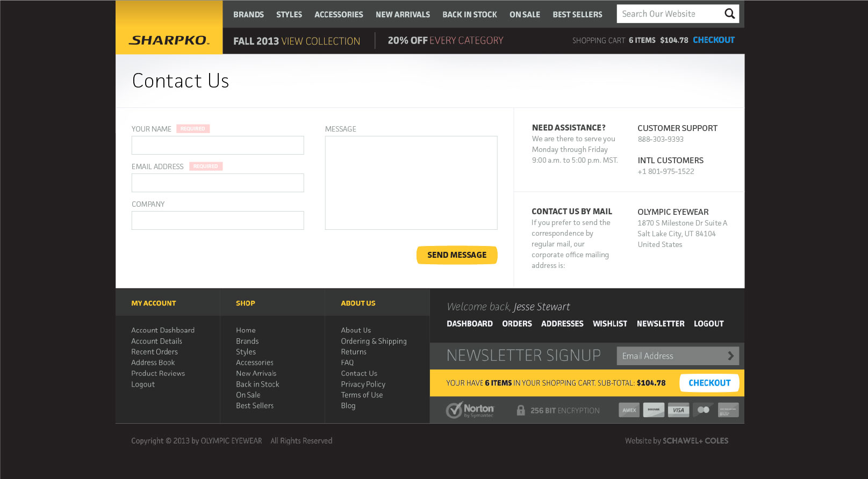Click Brands in the Shop footer list
868x479 pixels.
[247, 341]
